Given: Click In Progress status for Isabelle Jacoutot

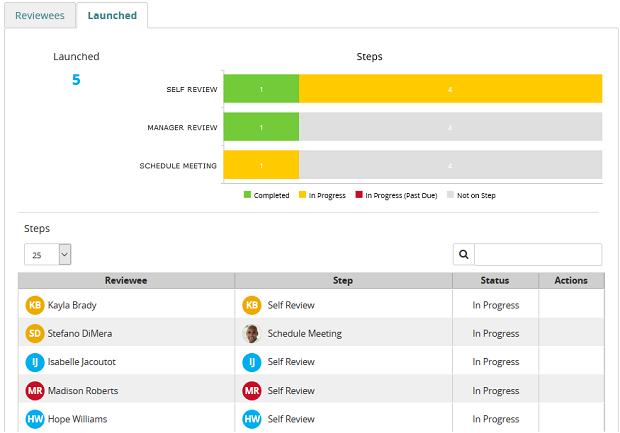Looking at the screenshot, I should pyautogui.click(x=496, y=362).
